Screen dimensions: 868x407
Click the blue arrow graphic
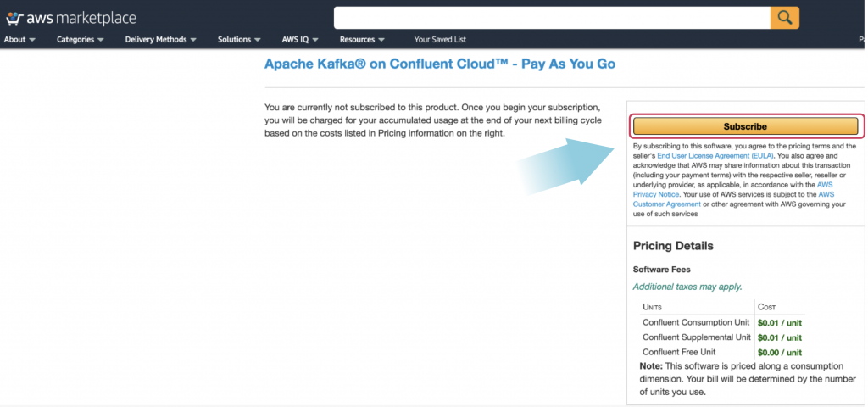tap(565, 165)
